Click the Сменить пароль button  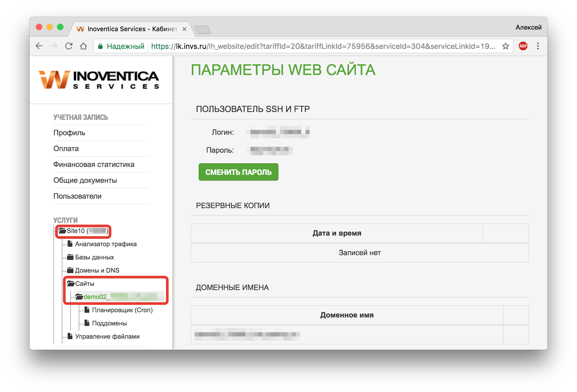click(x=238, y=172)
